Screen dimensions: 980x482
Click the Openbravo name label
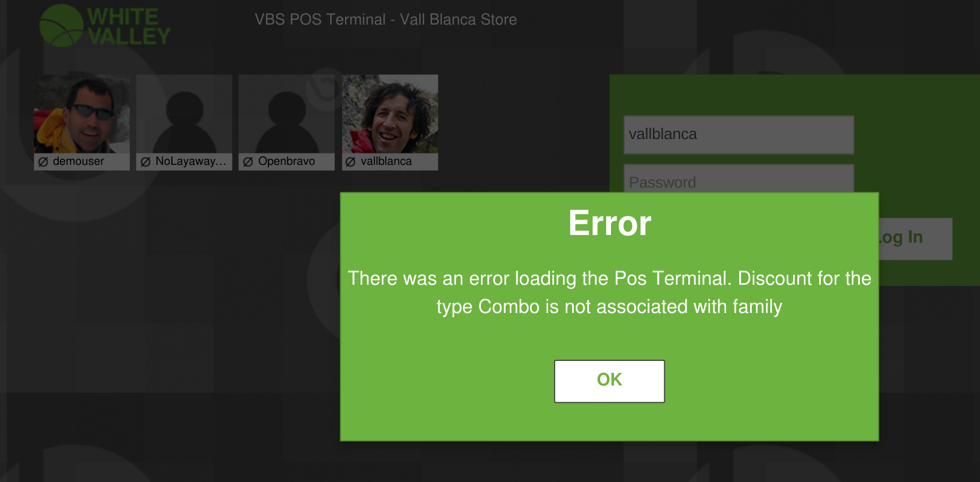click(x=286, y=161)
